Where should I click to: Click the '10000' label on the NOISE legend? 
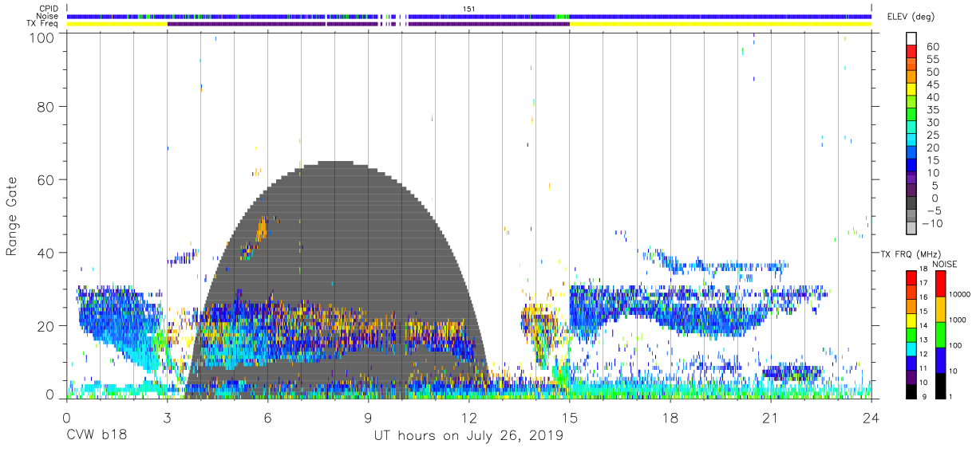tap(962, 294)
